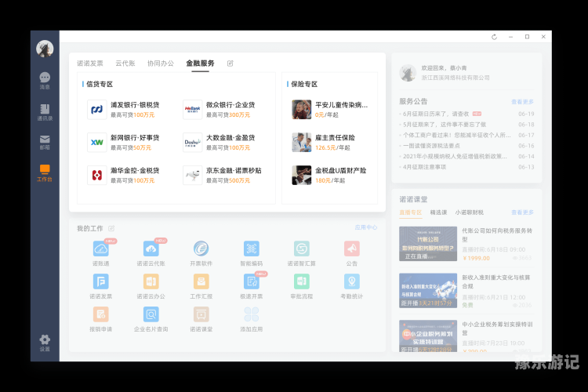Viewport: 588px width, 392px height.
Task: Open the 审批流程 app icon
Action: point(302,281)
